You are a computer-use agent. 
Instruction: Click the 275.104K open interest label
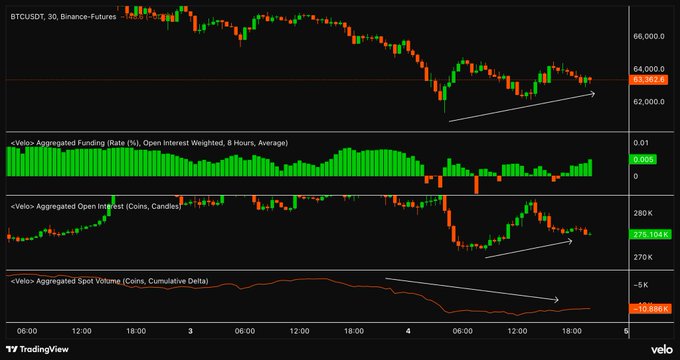click(650, 235)
